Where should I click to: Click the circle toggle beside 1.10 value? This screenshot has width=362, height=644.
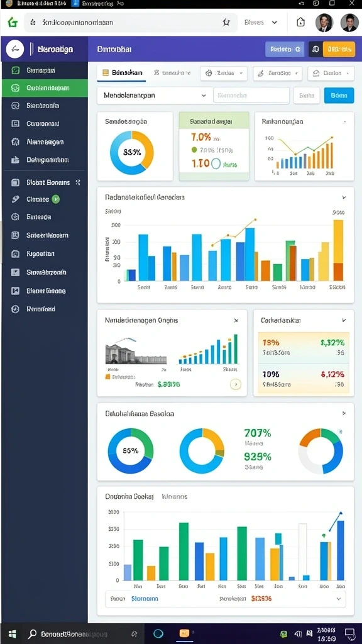[x=216, y=164]
